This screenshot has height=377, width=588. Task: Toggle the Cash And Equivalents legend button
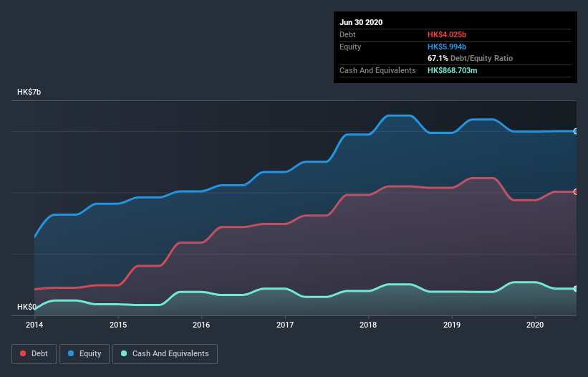point(165,354)
